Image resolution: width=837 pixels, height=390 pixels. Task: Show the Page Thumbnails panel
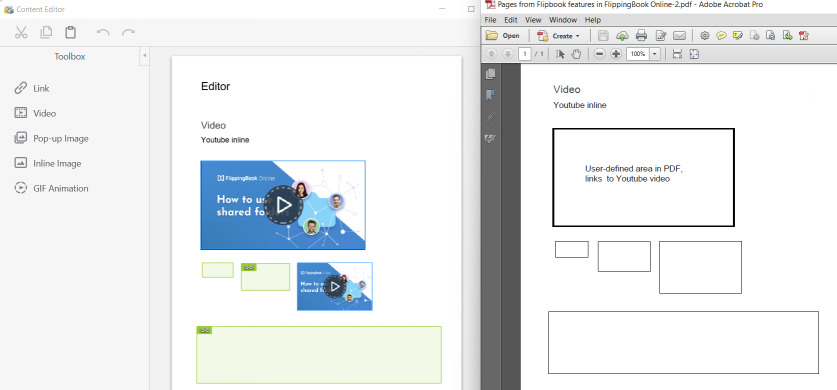pos(490,74)
